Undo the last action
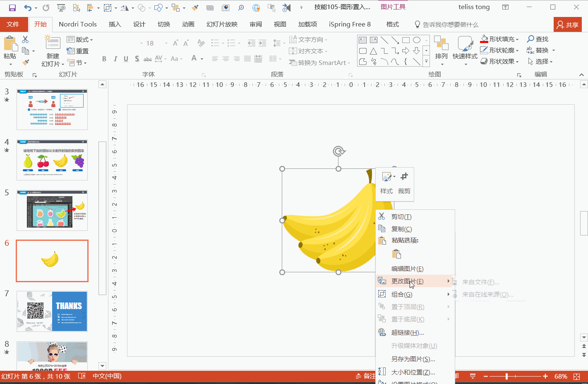 click(28, 7)
